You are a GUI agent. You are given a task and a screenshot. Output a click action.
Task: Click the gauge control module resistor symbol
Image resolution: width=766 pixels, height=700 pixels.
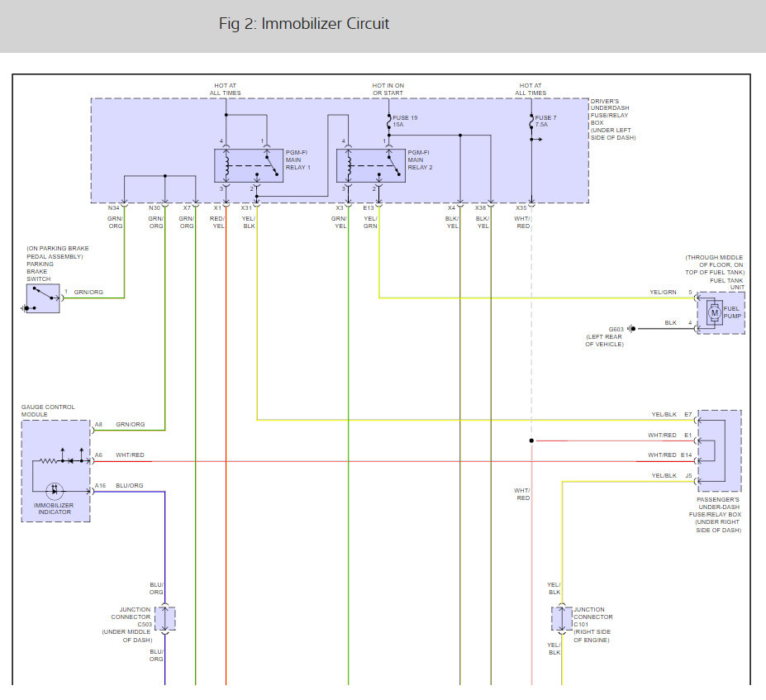click(x=48, y=460)
